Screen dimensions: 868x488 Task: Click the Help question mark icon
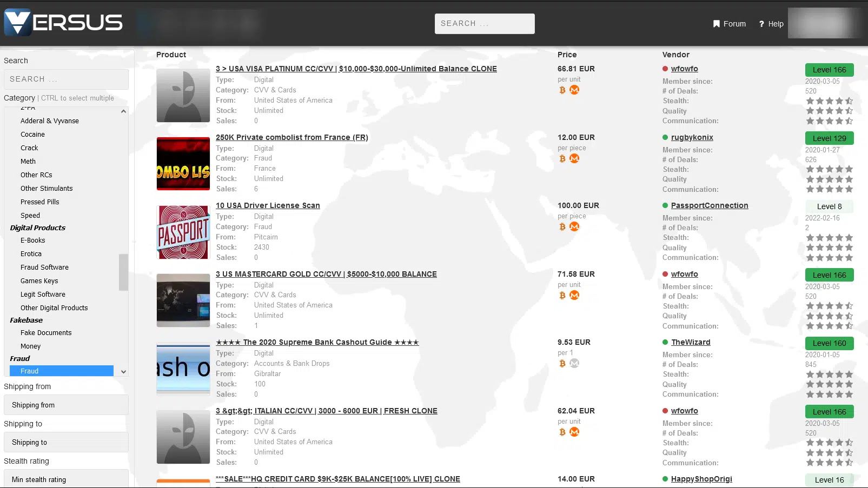(x=761, y=24)
